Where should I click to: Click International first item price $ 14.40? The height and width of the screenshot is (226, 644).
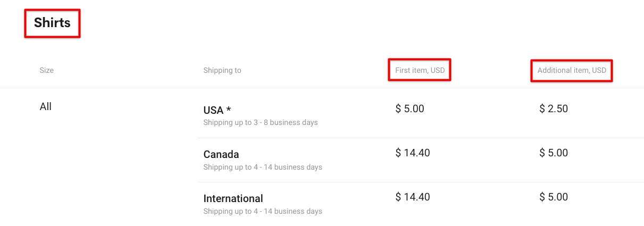tap(413, 197)
